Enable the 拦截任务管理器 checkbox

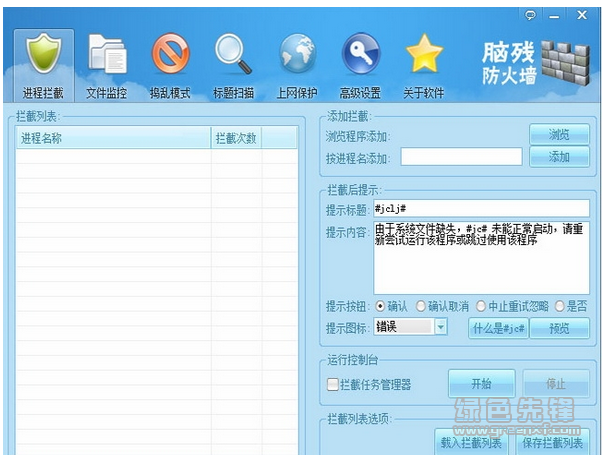point(333,384)
